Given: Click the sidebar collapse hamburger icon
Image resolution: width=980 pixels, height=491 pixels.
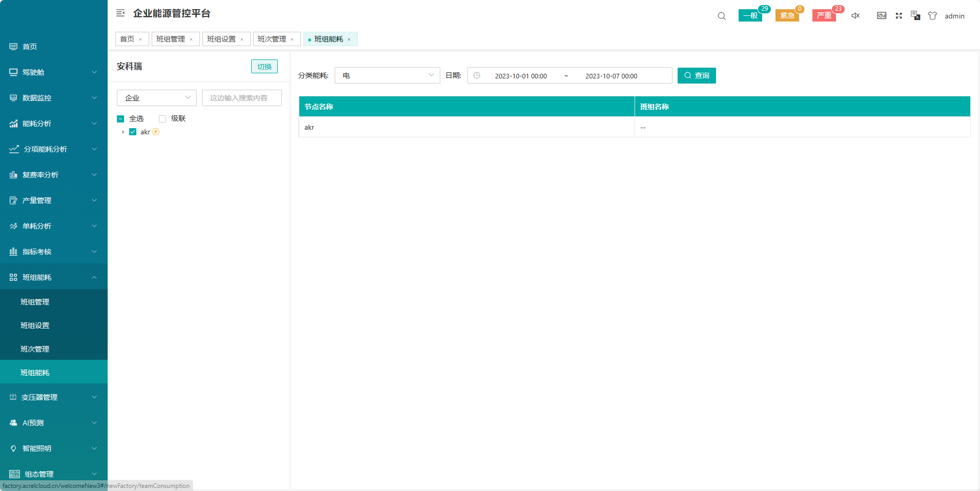Looking at the screenshot, I should 120,13.
